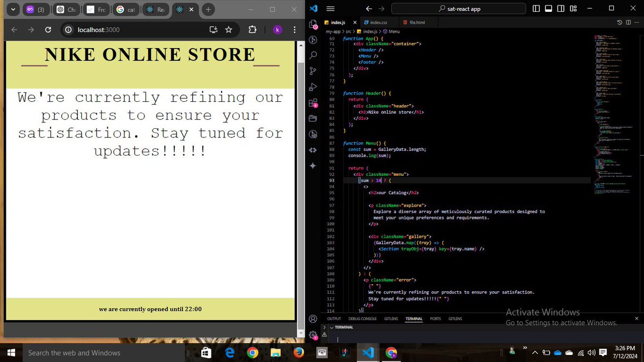Image resolution: width=644 pixels, height=362 pixels.
Task: Go forward with VS Code navigation arrow
Action: coord(381,9)
